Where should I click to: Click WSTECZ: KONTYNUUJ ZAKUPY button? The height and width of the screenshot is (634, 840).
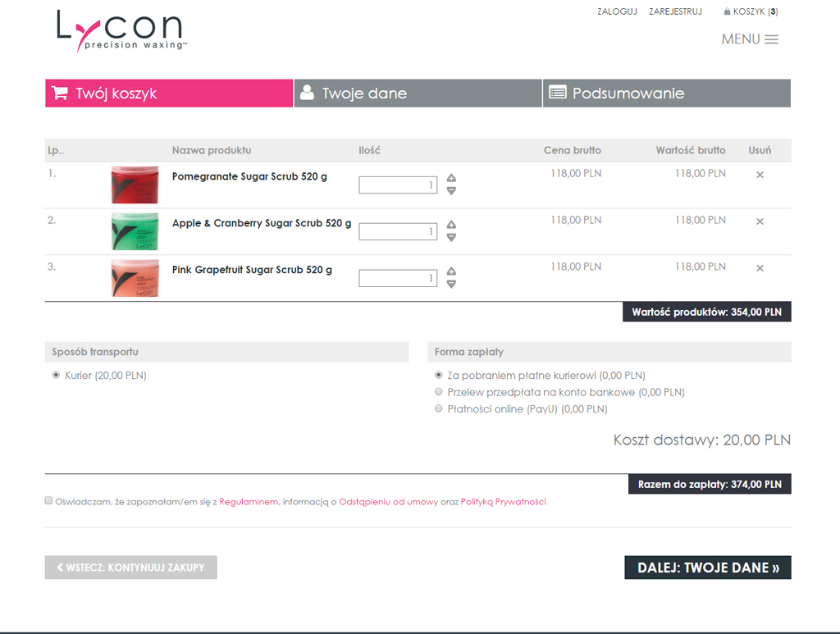pyautogui.click(x=130, y=567)
